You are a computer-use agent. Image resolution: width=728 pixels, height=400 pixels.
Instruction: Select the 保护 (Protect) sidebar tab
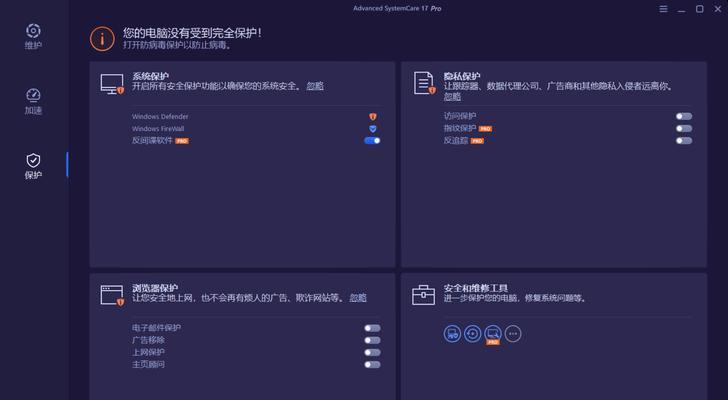click(x=33, y=166)
